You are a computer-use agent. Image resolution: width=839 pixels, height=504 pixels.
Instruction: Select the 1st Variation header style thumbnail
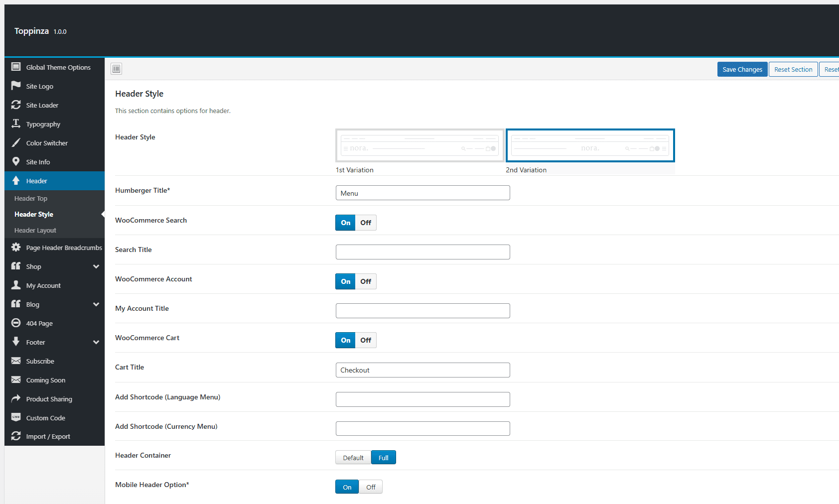coord(420,145)
